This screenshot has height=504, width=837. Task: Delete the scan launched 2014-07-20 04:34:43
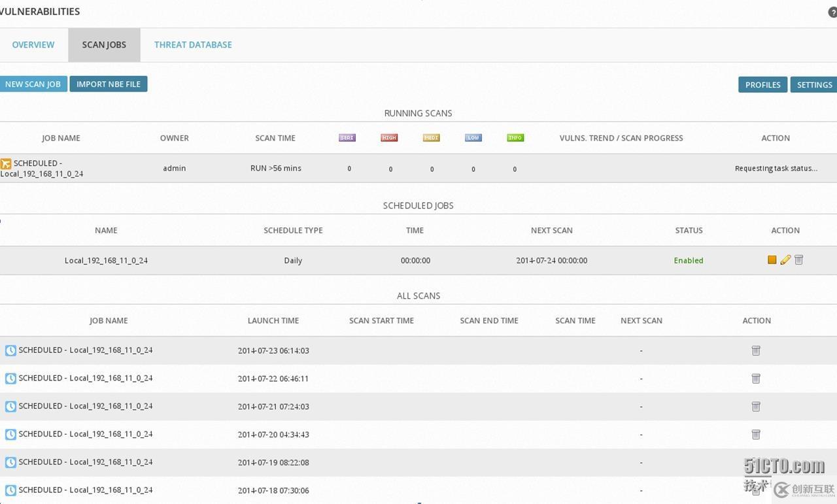click(756, 435)
